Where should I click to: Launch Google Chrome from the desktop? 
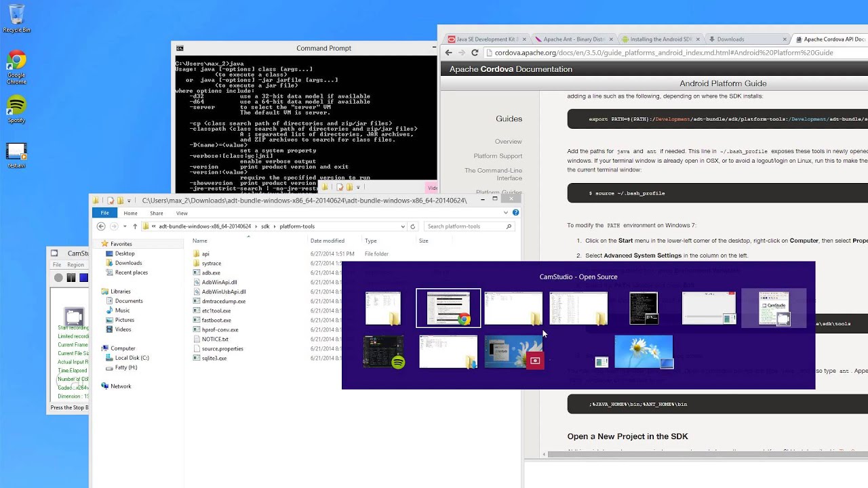click(x=16, y=68)
